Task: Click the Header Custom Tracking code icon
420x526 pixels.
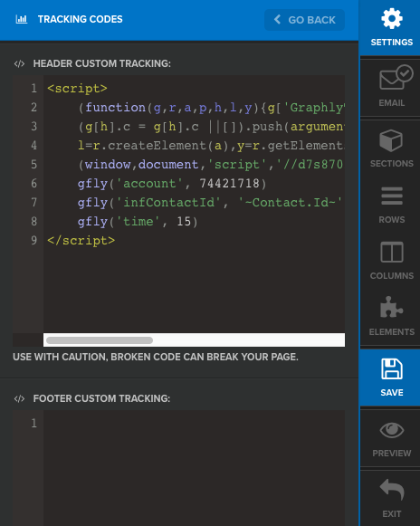Action: pos(19,63)
